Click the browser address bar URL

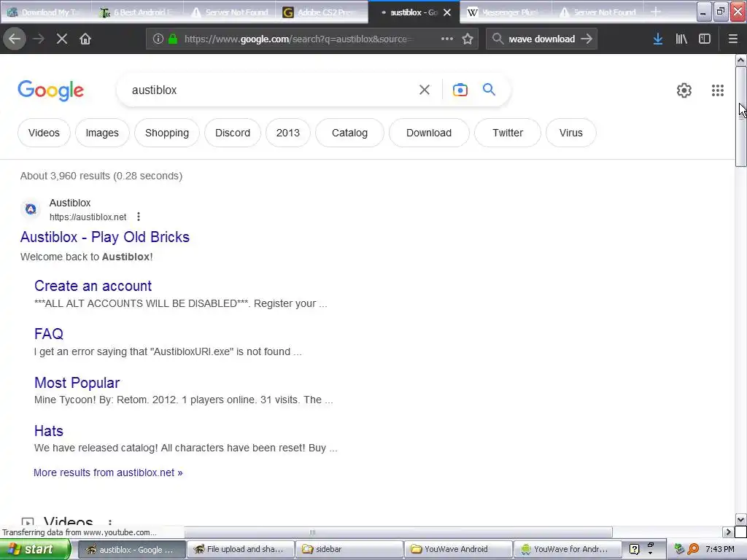(x=296, y=39)
